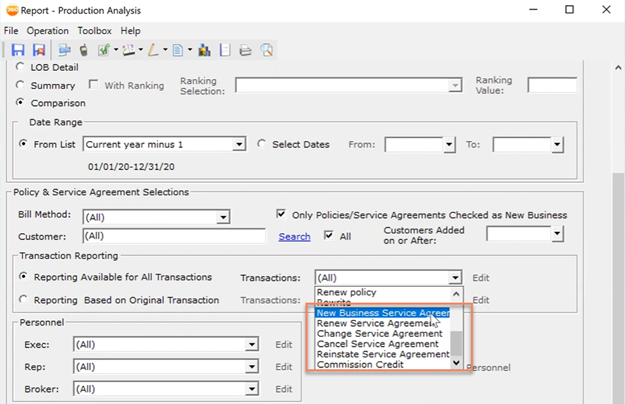Click the printer icon in toolbar
The height and width of the screenshot is (404, 625).
(246, 49)
